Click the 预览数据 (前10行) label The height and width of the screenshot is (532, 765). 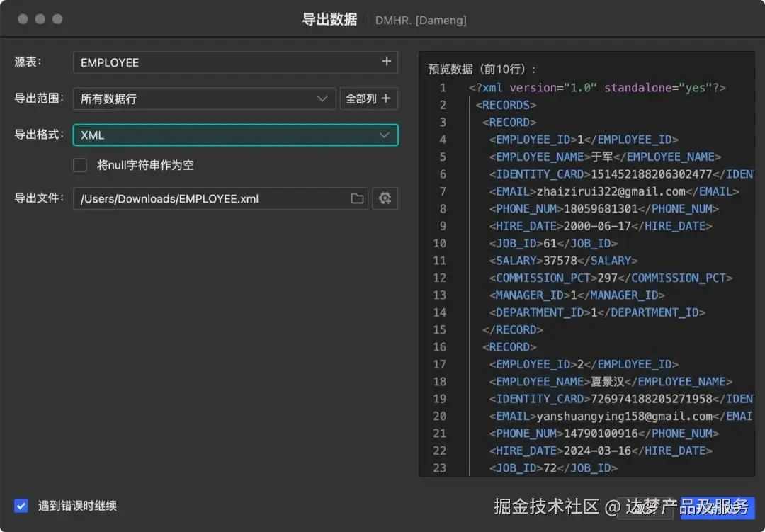482,69
